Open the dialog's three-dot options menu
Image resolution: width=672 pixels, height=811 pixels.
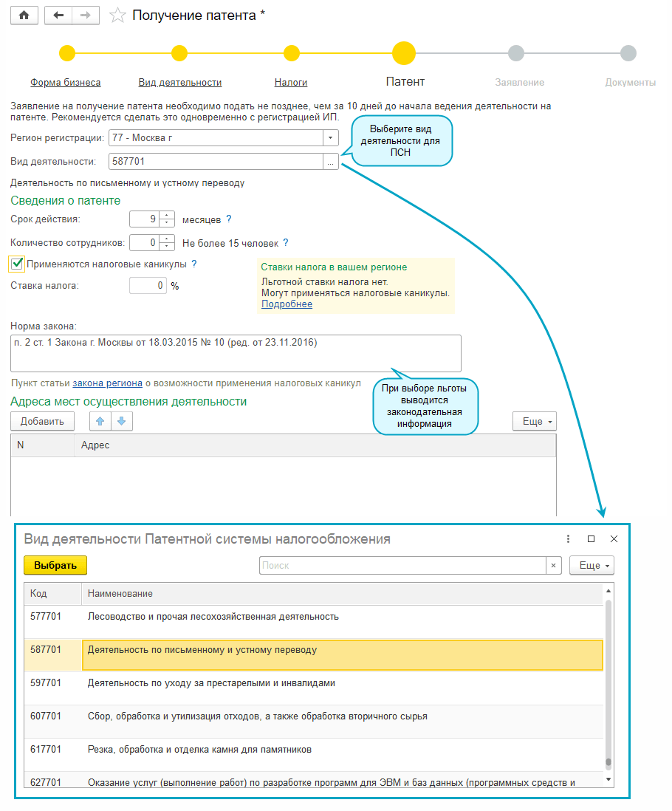[x=568, y=539]
